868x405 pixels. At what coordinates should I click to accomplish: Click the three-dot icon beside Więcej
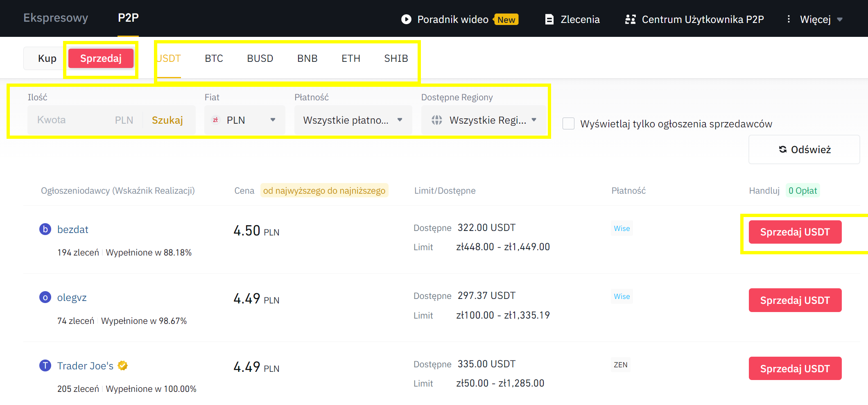click(789, 19)
